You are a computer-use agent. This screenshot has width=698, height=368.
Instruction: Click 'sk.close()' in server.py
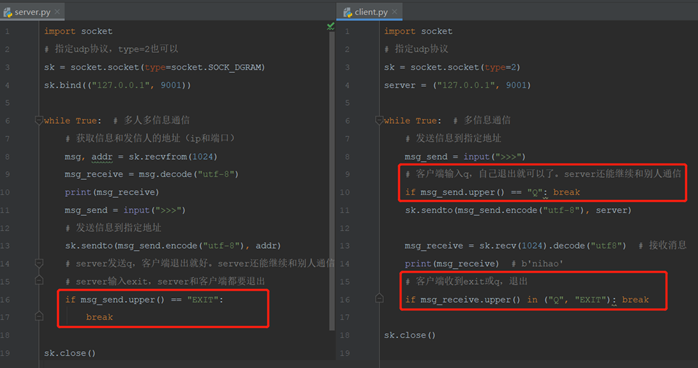coord(69,353)
